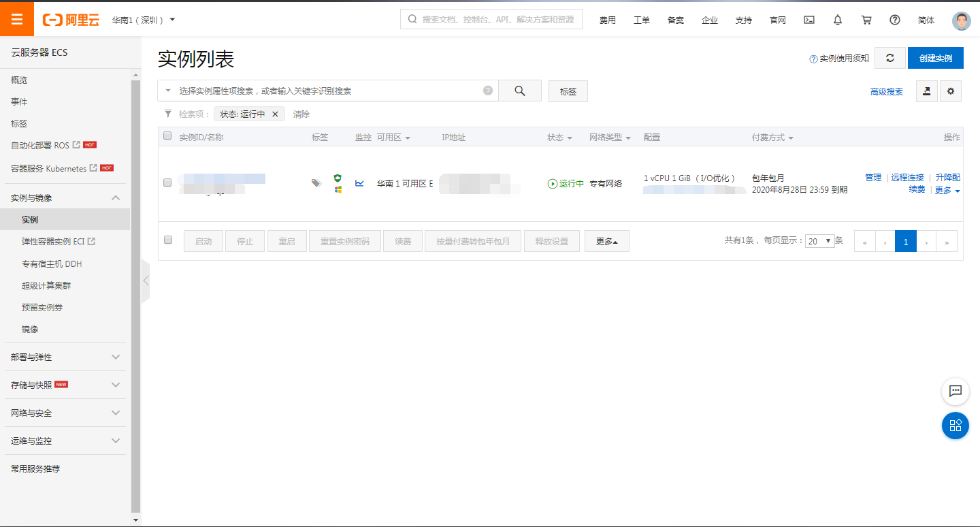Open the 费用 top menu
Viewport: 980px width, 527px height.
click(x=607, y=20)
